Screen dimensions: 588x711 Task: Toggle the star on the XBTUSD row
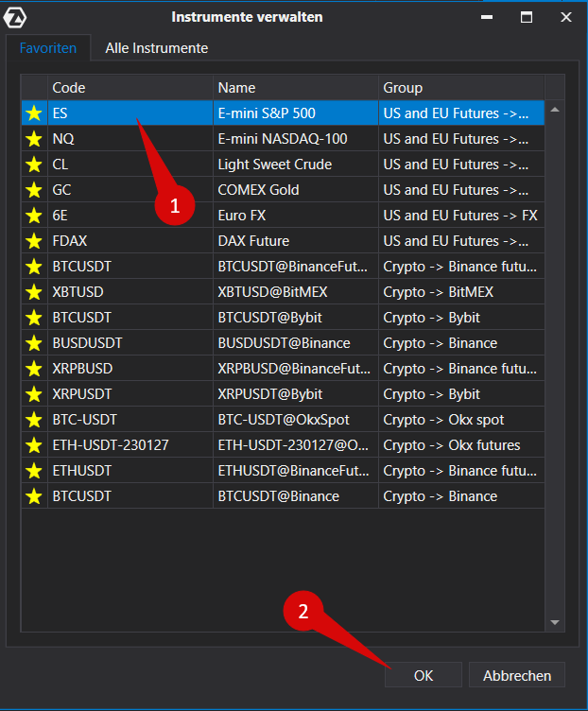[34, 292]
